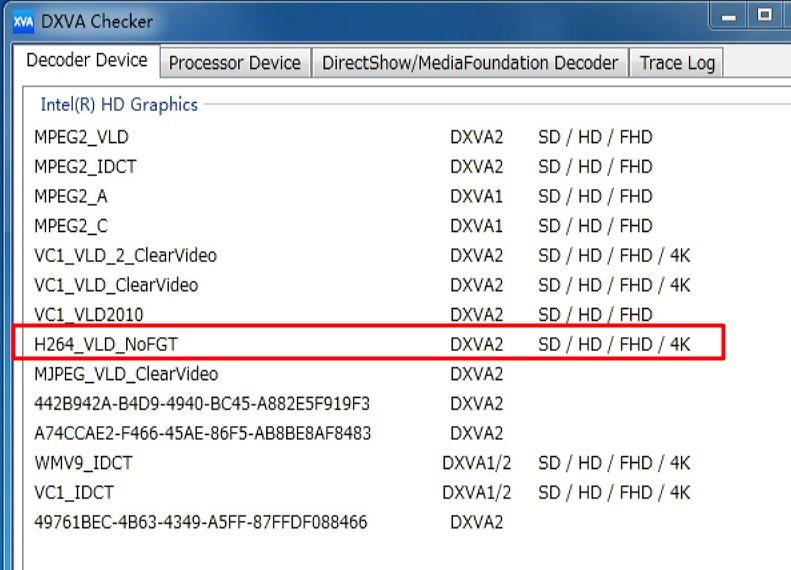
Task: Switch to the Trace Log tab
Action: tap(677, 63)
